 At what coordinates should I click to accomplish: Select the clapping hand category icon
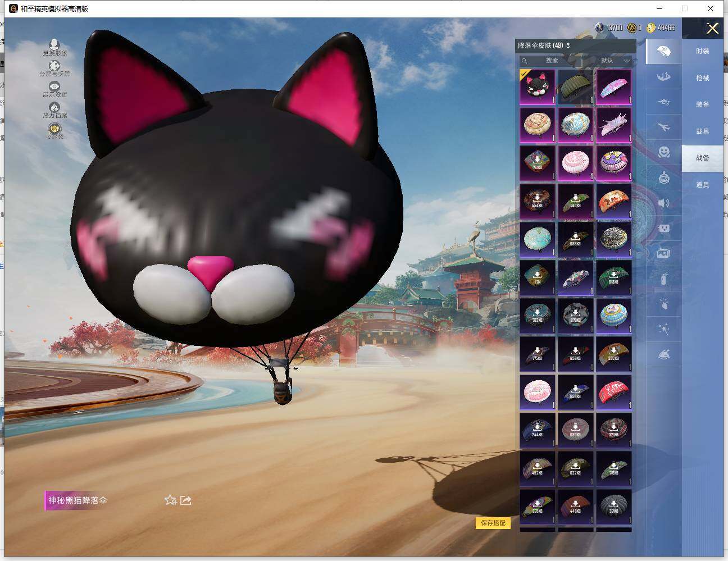point(663,304)
